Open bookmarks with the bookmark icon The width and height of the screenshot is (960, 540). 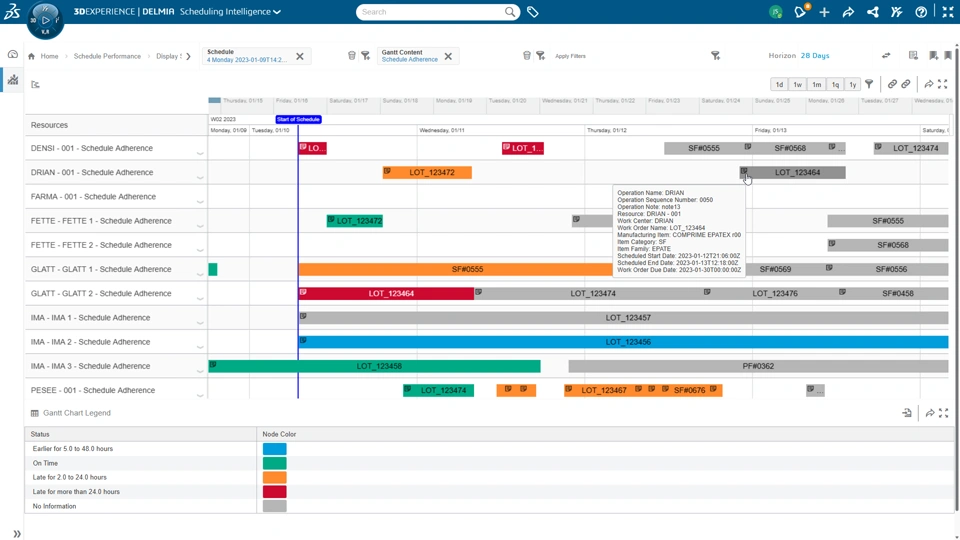coord(948,56)
